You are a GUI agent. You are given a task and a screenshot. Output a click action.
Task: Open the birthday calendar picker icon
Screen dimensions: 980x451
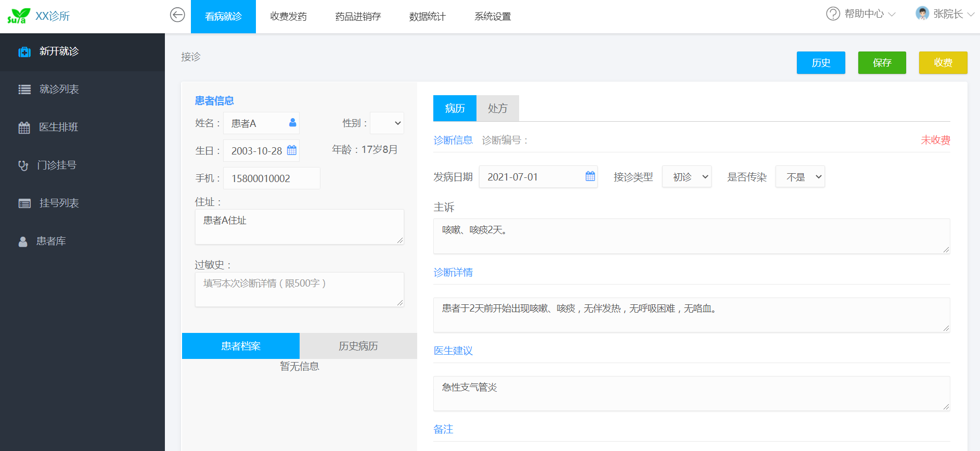point(292,150)
